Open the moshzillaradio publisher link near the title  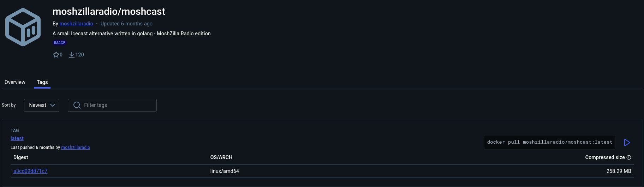76,24
